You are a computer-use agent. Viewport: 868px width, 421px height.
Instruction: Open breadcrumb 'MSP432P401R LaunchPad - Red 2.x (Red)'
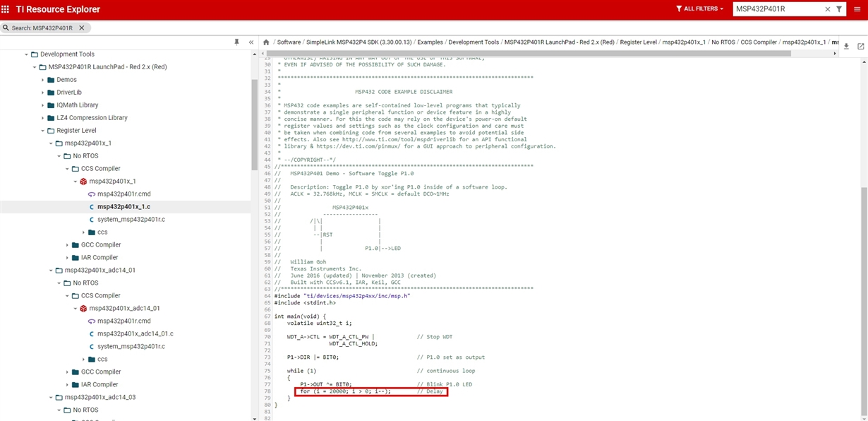point(559,42)
